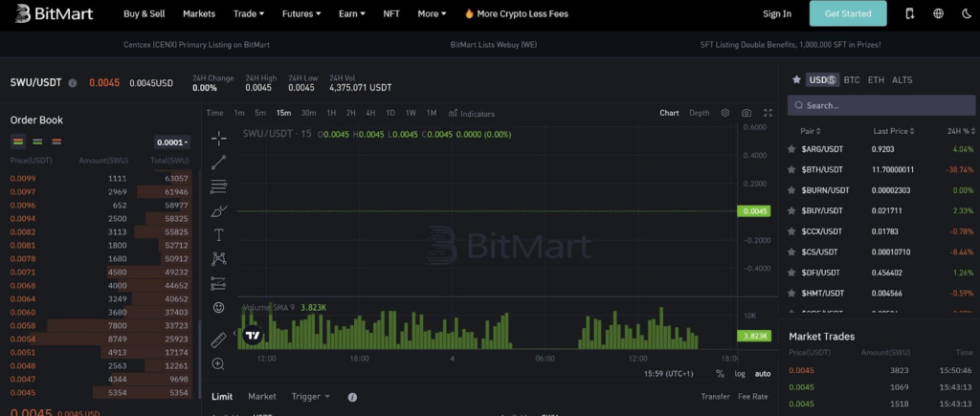This screenshot has height=416, width=980.
Task: Open Buy & Sell page
Action: tap(145, 13)
